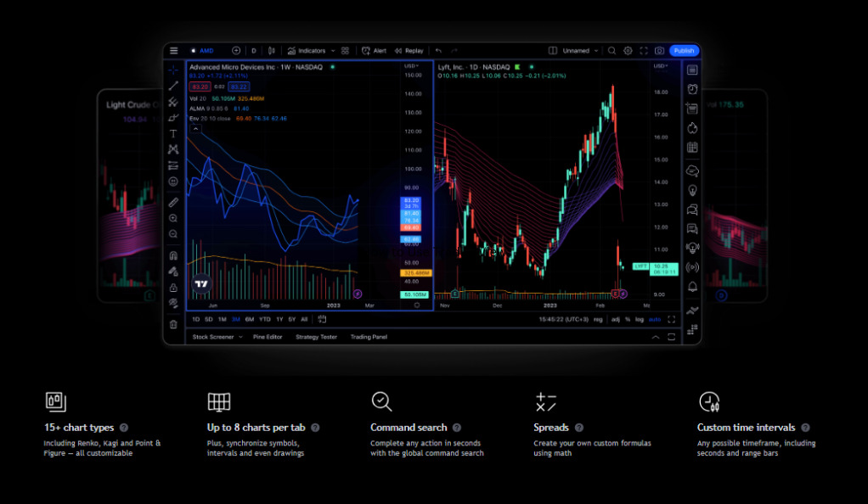The image size is (868, 504).
Task: Click the red 83.20 sell price button
Action: click(x=200, y=87)
